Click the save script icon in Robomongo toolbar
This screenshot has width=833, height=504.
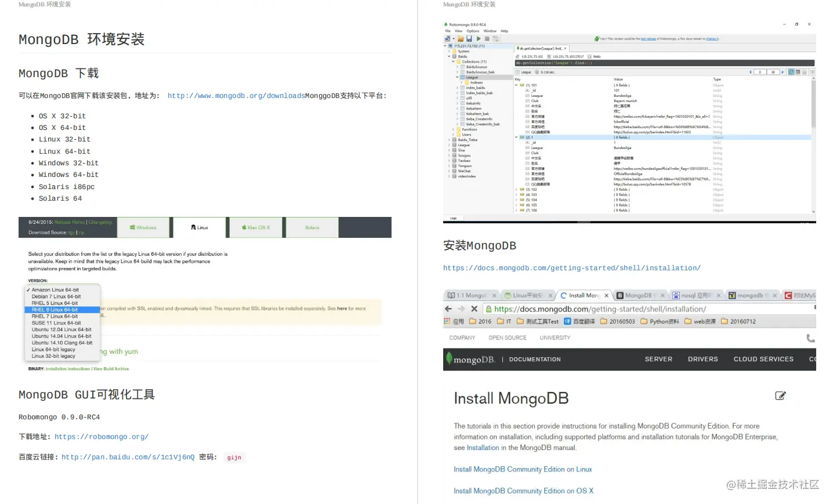pos(469,38)
